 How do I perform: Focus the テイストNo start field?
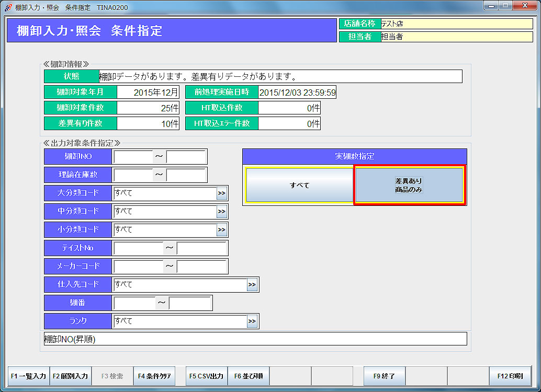click(138, 248)
